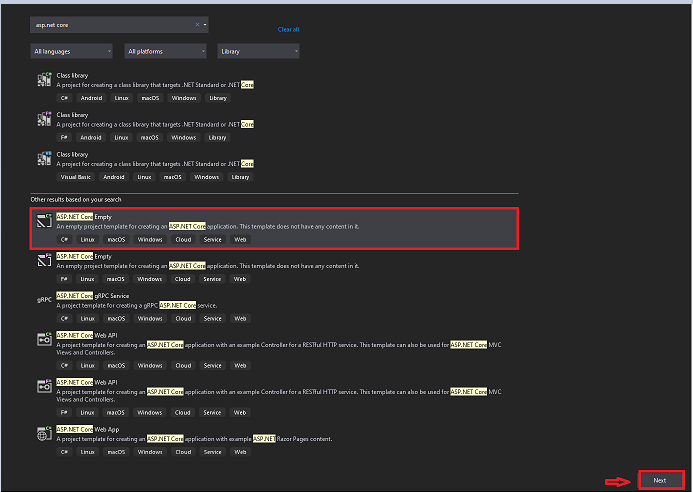Click Razor Pages content description text
The height and width of the screenshot is (492, 693).
(194, 439)
